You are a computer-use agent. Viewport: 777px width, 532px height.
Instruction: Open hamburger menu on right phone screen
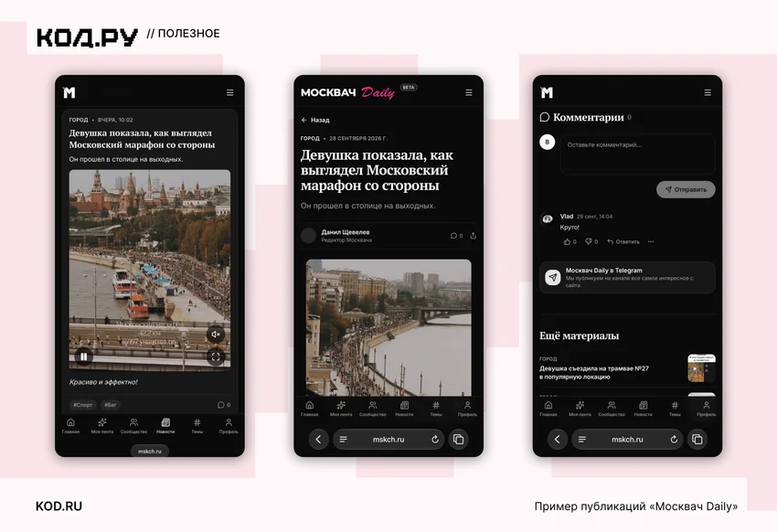point(708,92)
